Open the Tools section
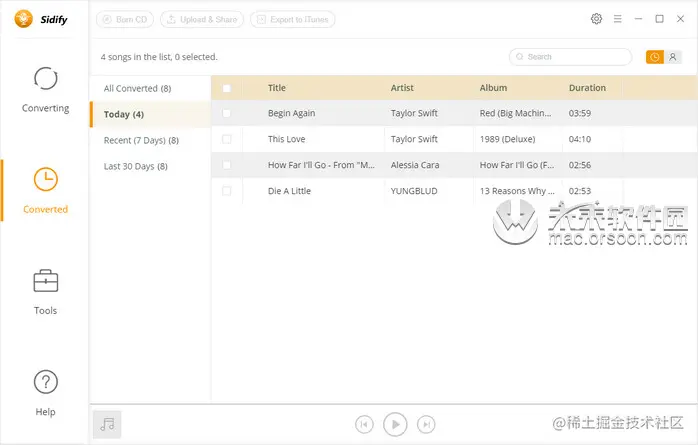 click(x=45, y=292)
